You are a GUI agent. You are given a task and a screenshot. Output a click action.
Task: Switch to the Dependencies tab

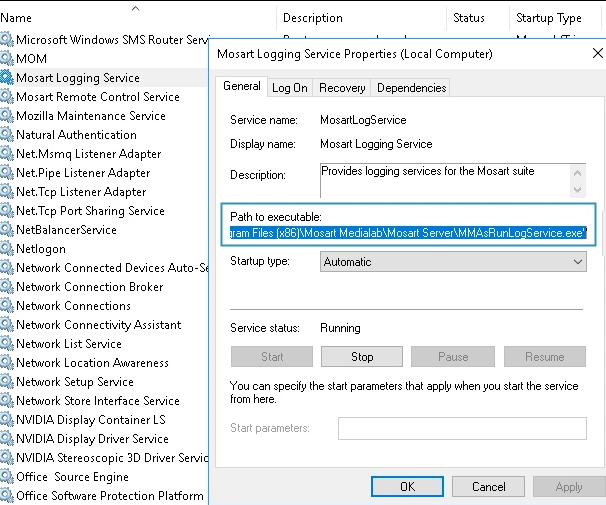pyautogui.click(x=411, y=88)
